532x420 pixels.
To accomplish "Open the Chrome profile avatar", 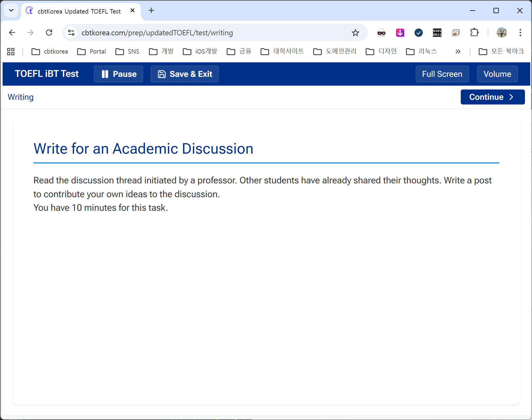I will point(501,33).
